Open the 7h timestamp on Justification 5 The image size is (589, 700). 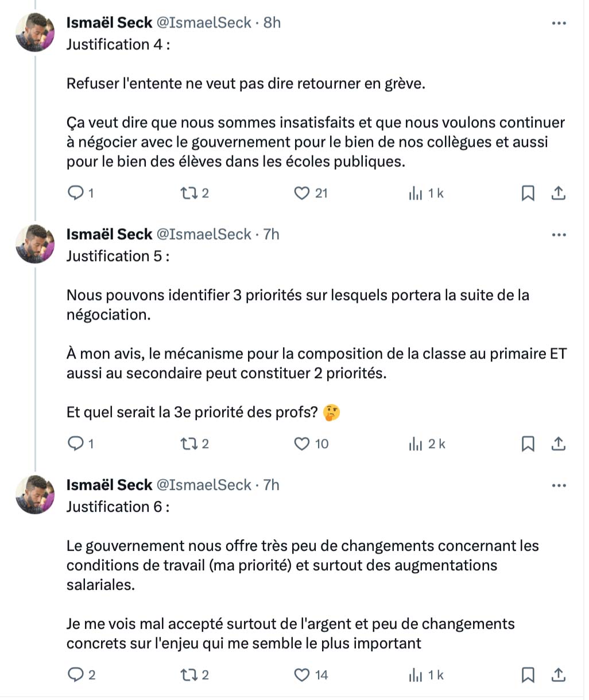(x=271, y=234)
